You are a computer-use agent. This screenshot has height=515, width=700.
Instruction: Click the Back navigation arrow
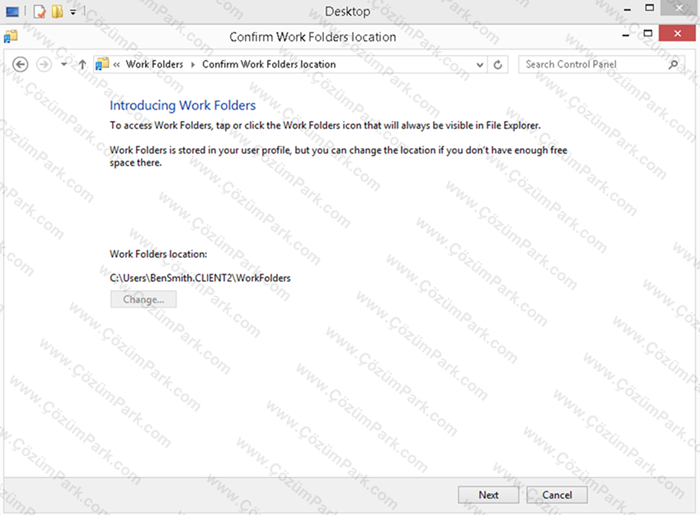[20, 65]
